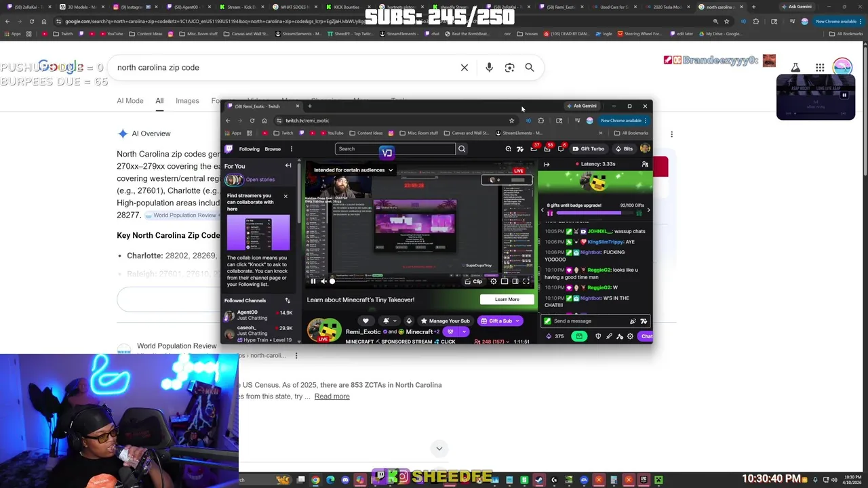Open Twitch player settings gear
Screen dimensions: 868x488
[x=494, y=281]
